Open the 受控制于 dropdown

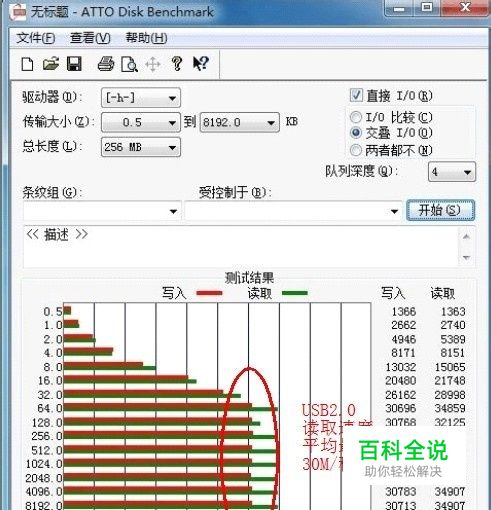(x=293, y=211)
